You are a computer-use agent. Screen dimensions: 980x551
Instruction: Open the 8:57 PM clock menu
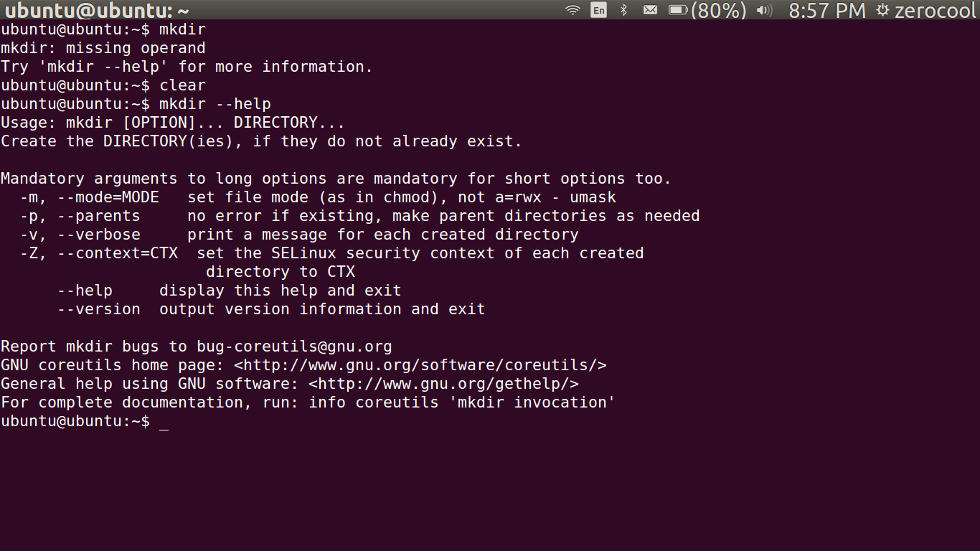[x=827, y=10]
